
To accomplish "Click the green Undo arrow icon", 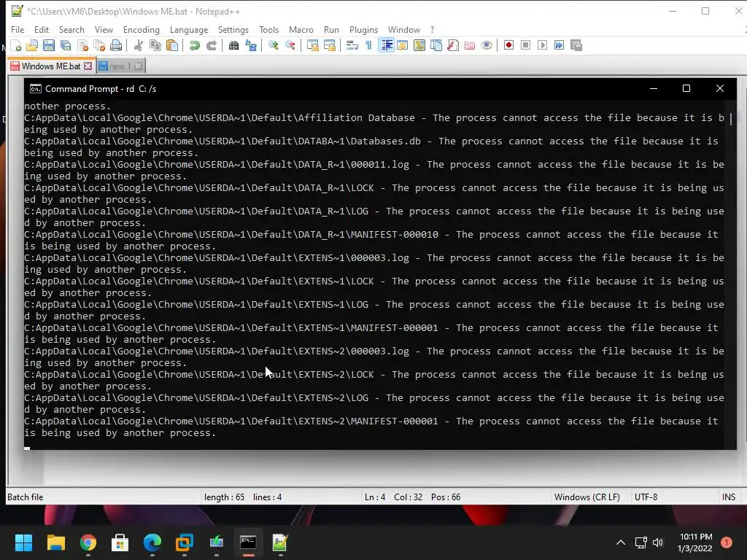I will point(194,46).
